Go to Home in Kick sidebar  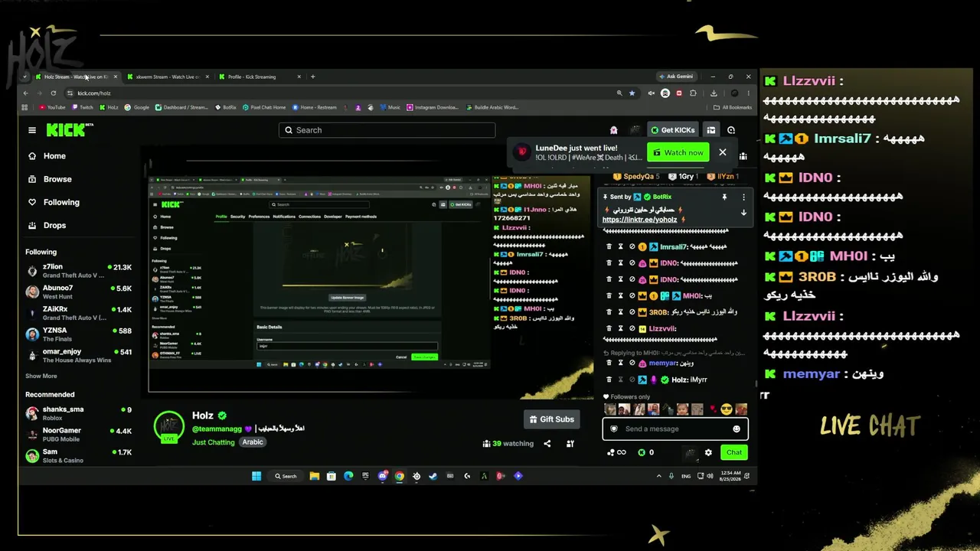point(47,156)
